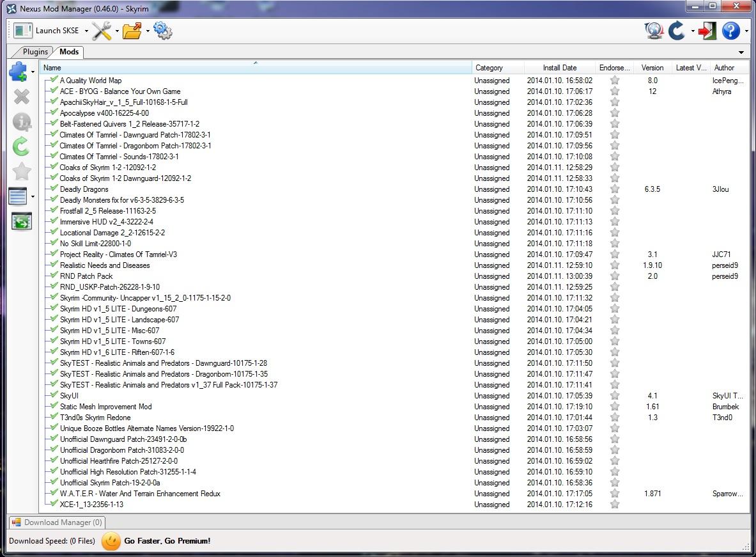Select Locational Damage 2_2-12615-2-2 row

tap(394, 233)
